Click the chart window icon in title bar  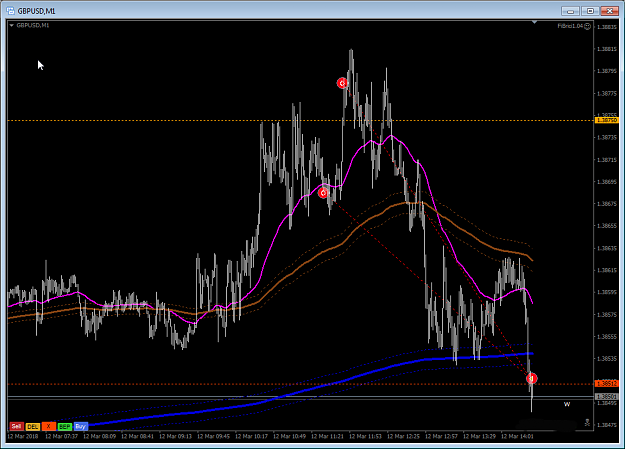point(10,11)
